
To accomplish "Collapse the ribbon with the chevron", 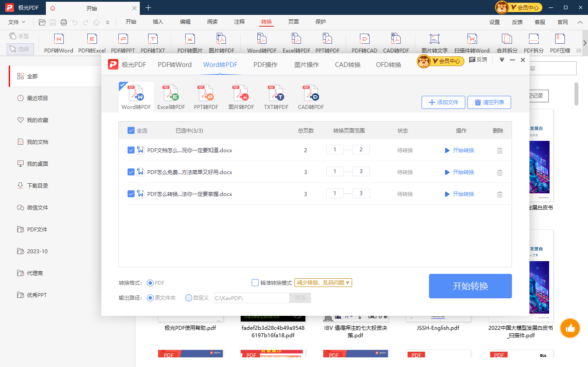I will click(580, 21).
